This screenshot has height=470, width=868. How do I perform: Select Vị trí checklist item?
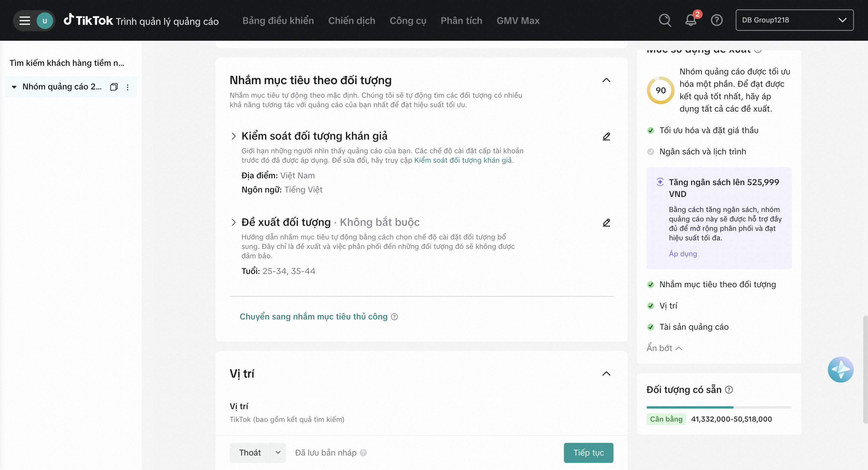tap(668, 306)
